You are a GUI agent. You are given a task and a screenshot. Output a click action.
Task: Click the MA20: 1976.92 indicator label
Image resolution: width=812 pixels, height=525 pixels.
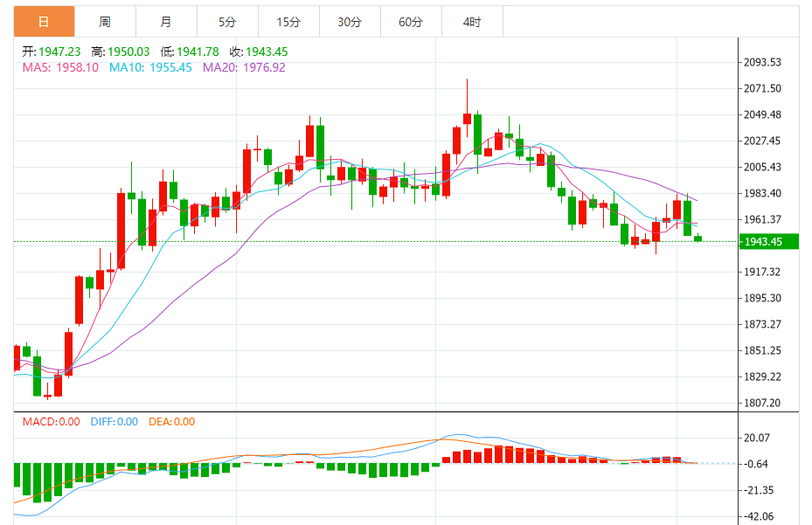click(244, 68)
